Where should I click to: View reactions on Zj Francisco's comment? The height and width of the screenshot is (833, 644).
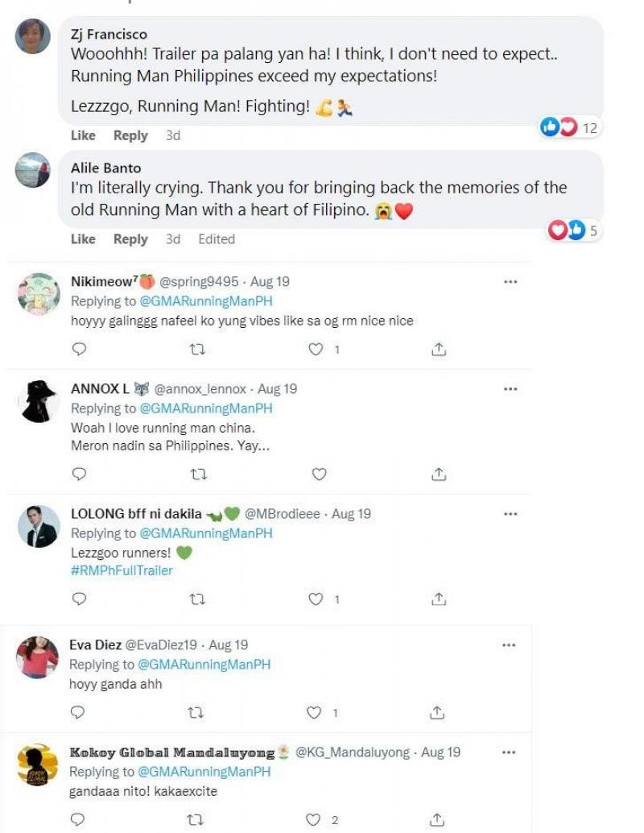(570, 127)
